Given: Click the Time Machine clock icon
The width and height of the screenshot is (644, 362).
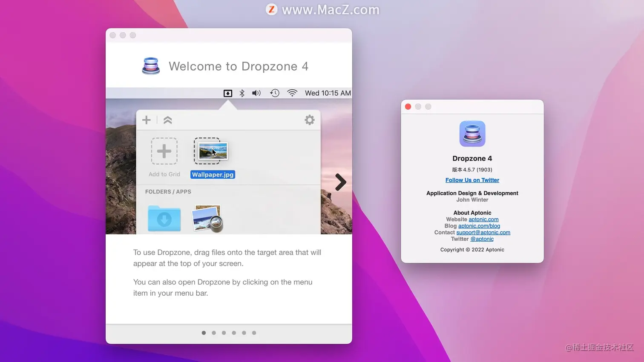Looking at the screenshot, I should 275,93.
